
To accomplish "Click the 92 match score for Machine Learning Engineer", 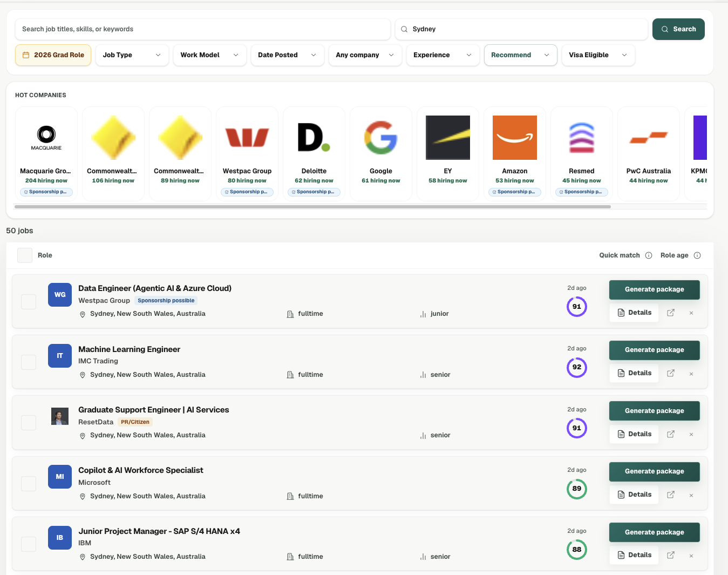I will click(x=577, y=367).
